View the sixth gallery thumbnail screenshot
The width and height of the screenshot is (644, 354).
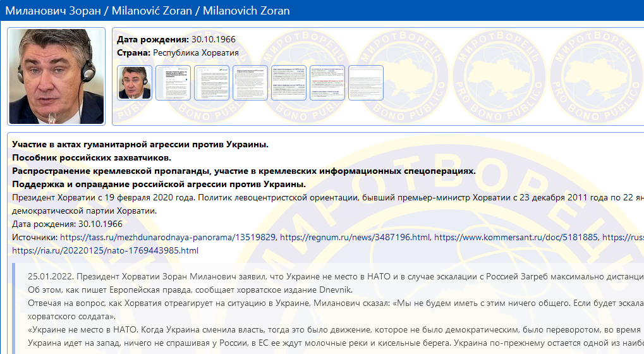(x=327, y=83)
